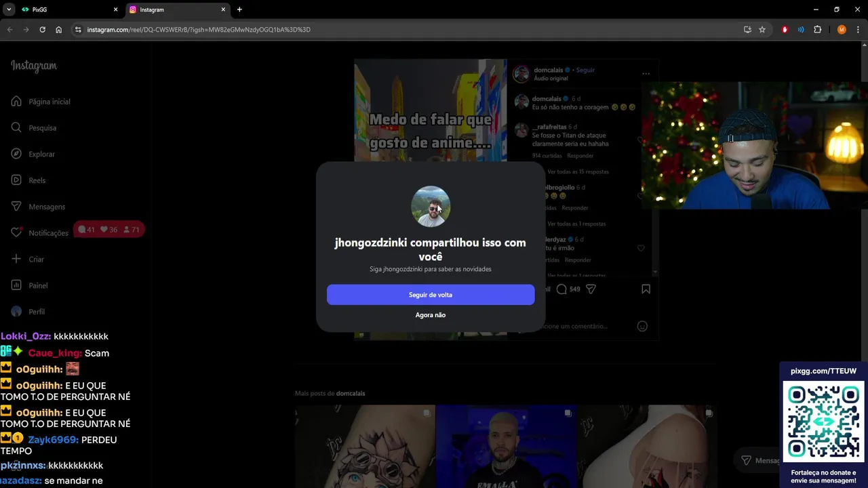This screenshot has height=488, width=868.
Task: Open the tattoo drawing post thumbnail
Action: [x=365, y=447]
